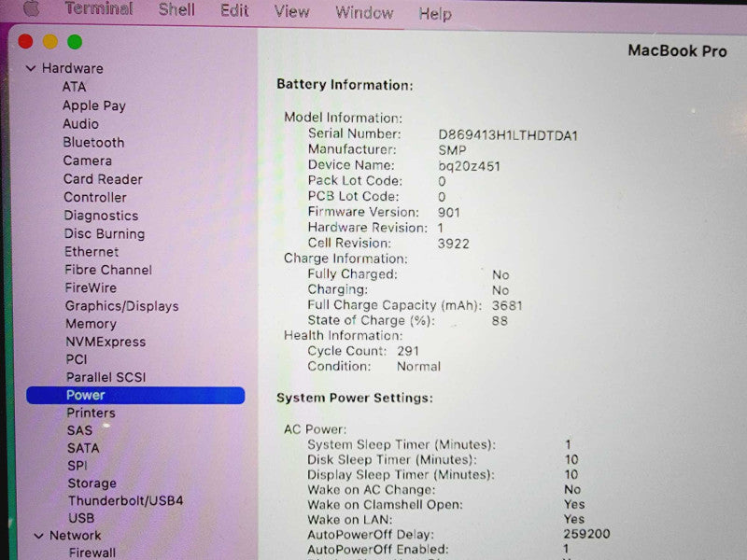Click the red close window button
Screen dimensions: 747x560
coord(26,41)
